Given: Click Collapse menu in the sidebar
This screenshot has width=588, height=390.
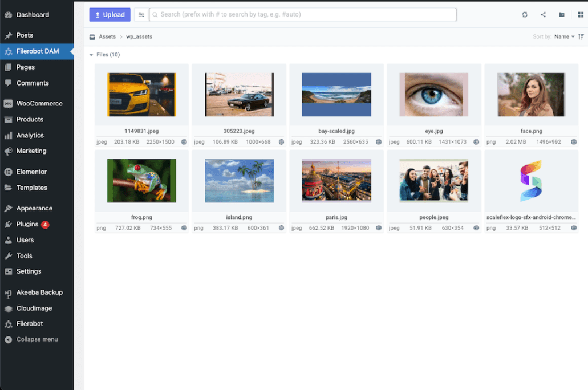Looking at the screenshot, I should point(37,339).
